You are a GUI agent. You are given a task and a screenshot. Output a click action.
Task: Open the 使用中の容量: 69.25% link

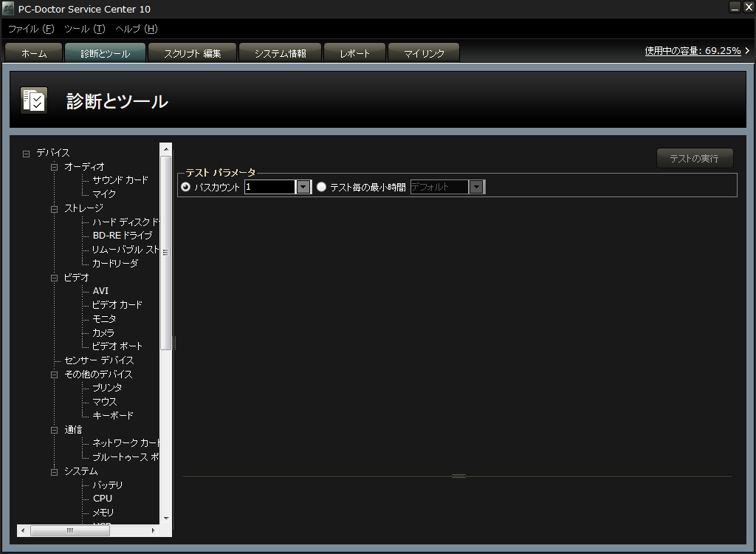pyautogui.click(x=693, y=51)
